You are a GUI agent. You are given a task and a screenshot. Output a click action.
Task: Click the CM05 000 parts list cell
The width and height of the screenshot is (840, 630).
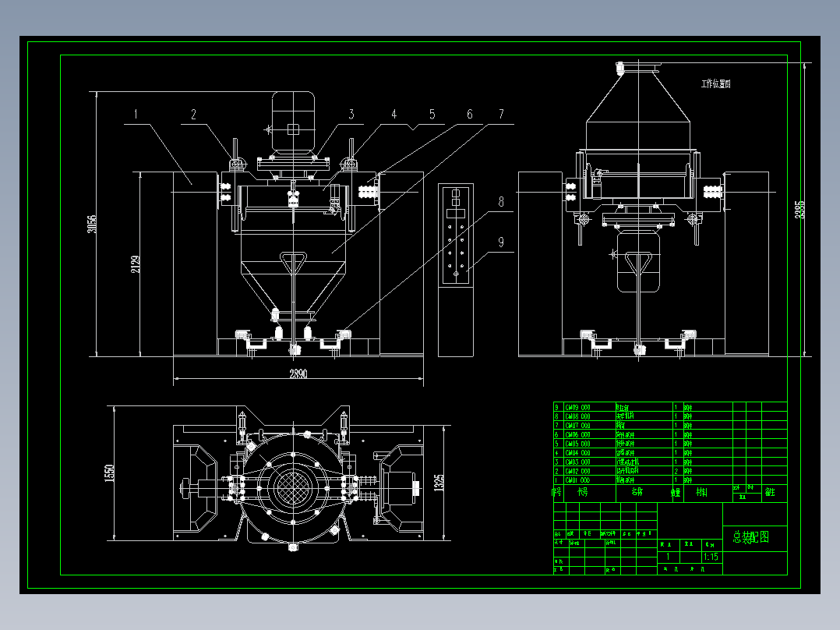[x=577, y=444]
